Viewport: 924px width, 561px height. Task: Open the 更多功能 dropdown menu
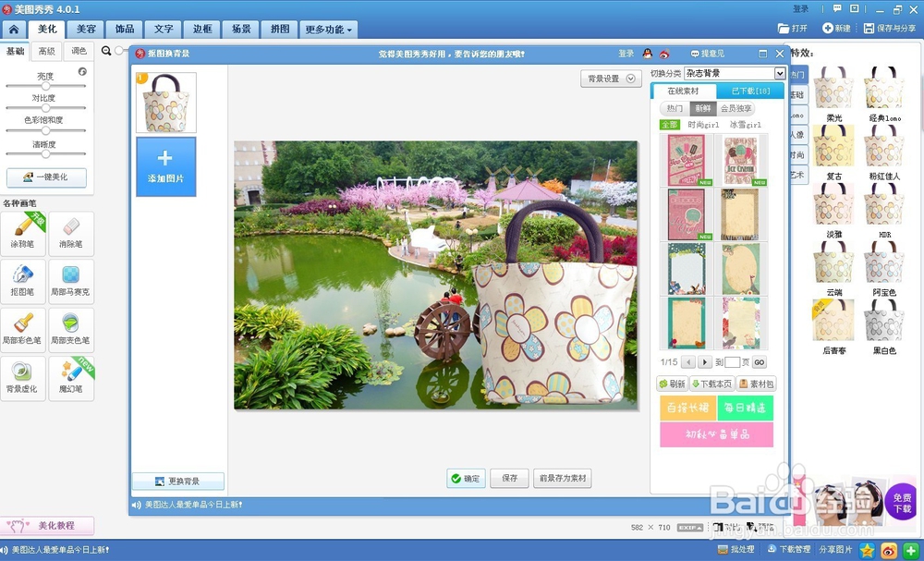tap(328, 30)
